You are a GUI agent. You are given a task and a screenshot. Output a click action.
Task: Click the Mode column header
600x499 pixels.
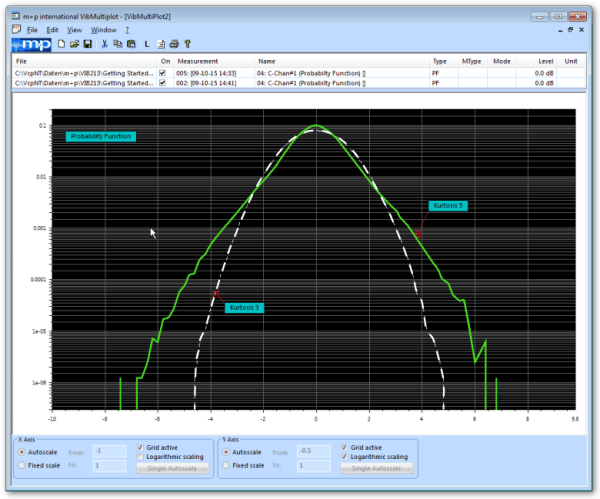[502, 61]
